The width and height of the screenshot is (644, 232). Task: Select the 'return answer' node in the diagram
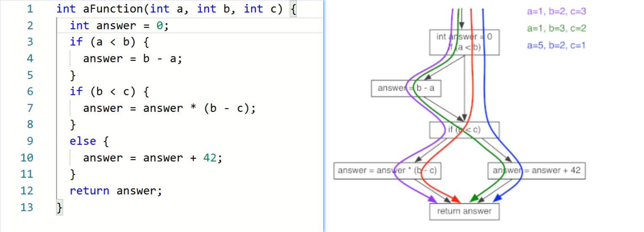[464, 211]
